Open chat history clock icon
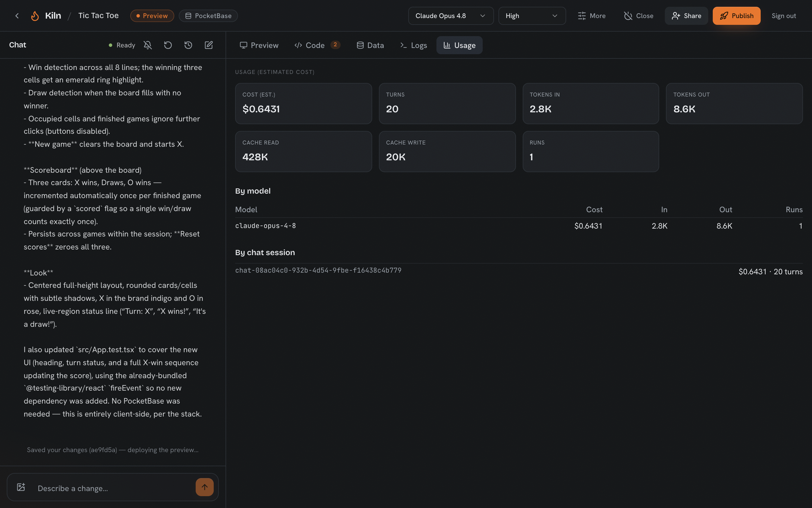 pyautogui.click(x=188, y=45)
